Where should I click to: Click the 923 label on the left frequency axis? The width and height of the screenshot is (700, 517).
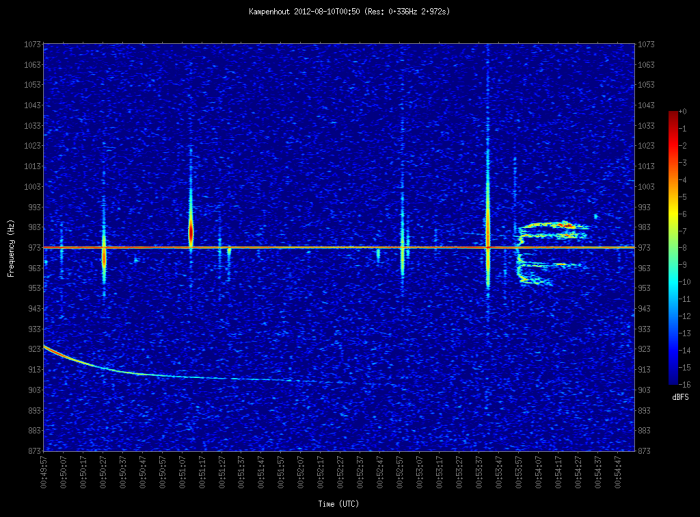pos(34,349)
